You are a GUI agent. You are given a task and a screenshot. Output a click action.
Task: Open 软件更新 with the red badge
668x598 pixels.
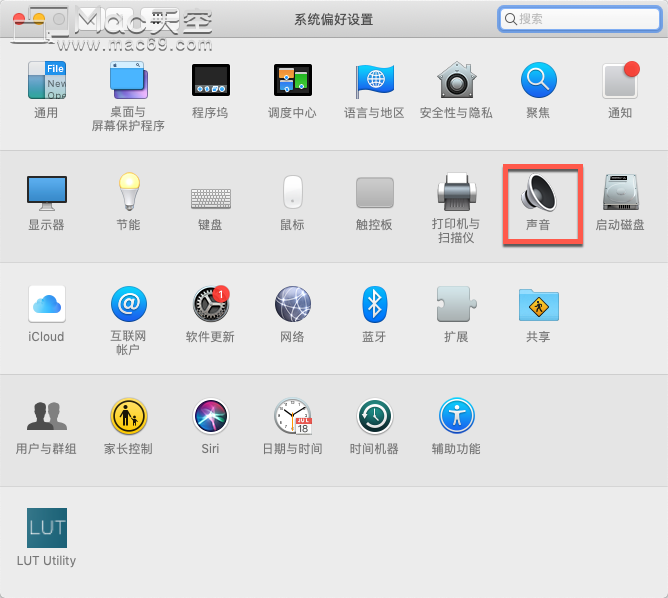click(x=211, y=304)
